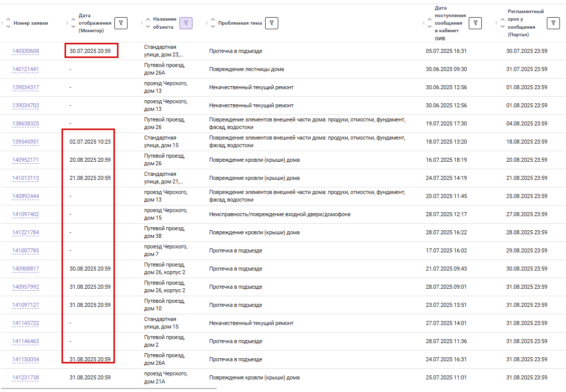Open request 141007785
Screen dimensions: 566x392
coord(26,250)
